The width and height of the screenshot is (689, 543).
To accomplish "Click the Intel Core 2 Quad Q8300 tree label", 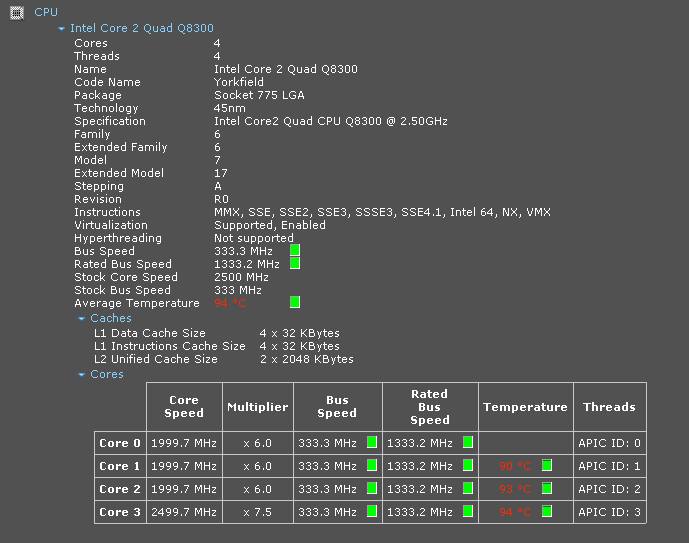I will (141, 28).
